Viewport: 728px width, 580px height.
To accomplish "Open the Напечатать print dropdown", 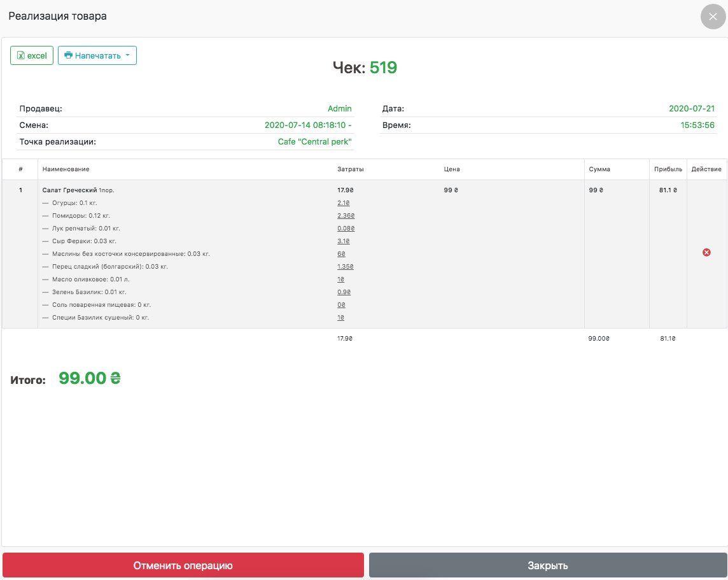I will point(97,55).
